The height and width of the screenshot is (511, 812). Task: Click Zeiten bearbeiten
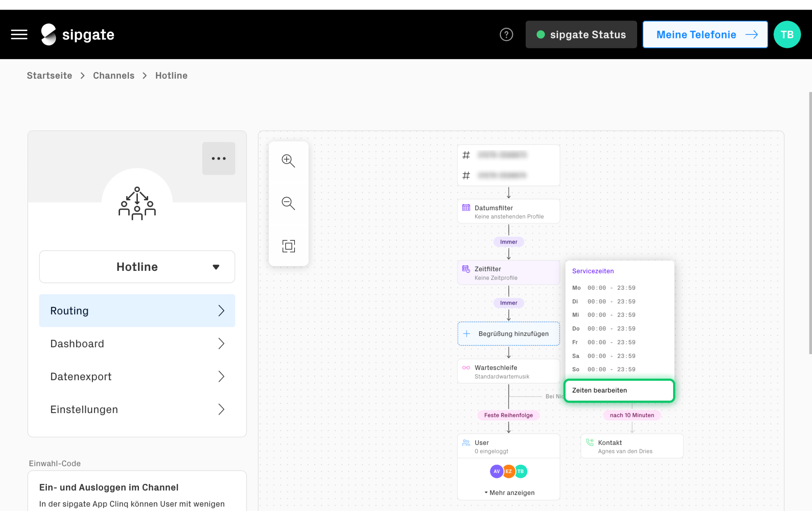tap(619, 390)
